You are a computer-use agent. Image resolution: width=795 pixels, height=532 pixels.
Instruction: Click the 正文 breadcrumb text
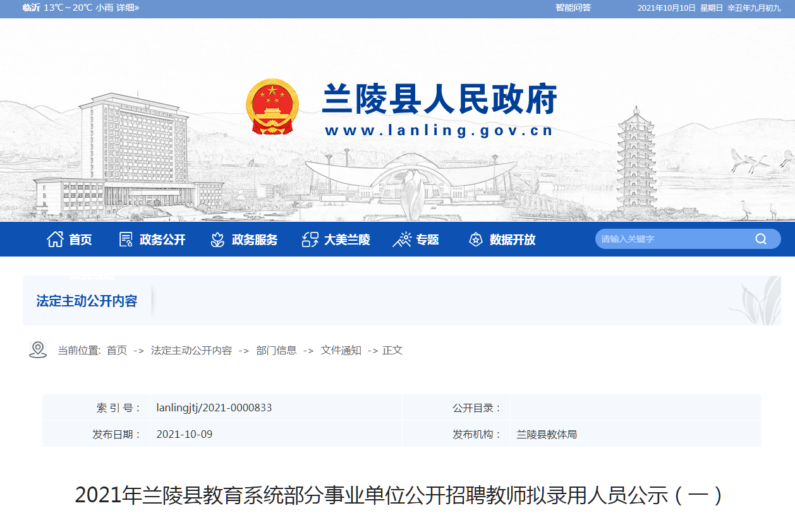click(x=392, y=350)
